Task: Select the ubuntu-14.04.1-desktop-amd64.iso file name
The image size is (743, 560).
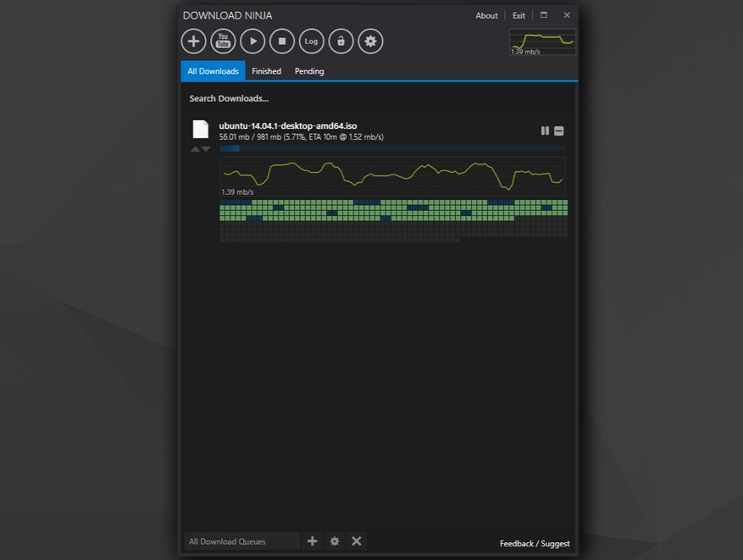Action: point(288,125)
